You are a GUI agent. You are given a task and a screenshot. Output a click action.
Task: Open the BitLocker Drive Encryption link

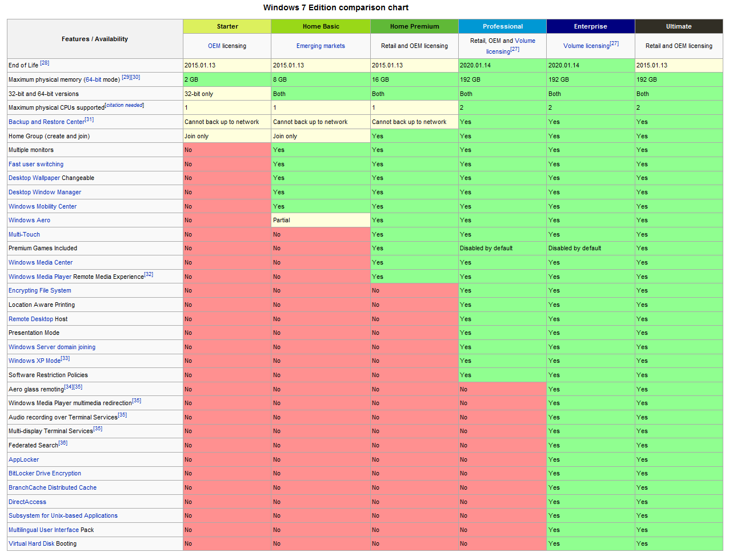click(45, 473)
